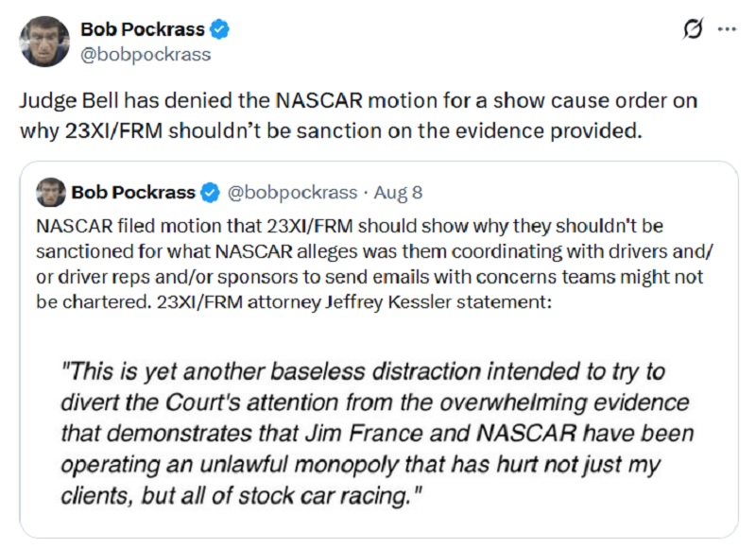Image resolution: width=756 pixels, height=549 pixels.
Task: Click main tweet text about Judge Bell
Action: [x=359, y=115]
